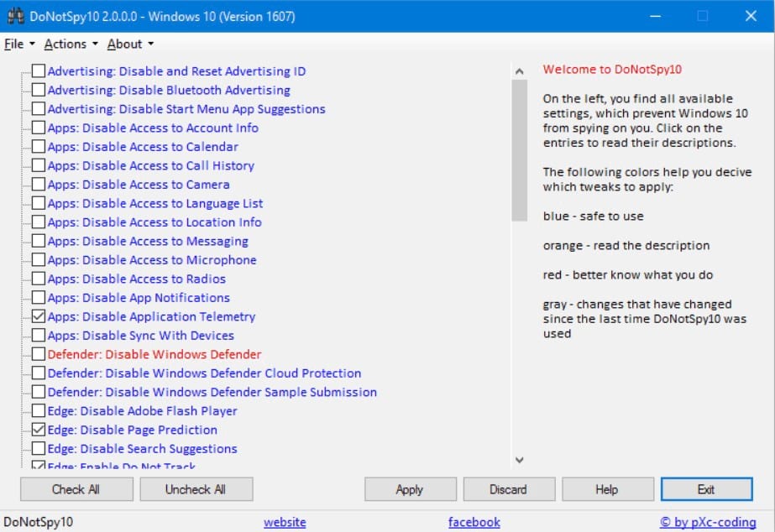Close the DoNotSpy10 window
The image size is (775, 532).
tap(751, 16)
